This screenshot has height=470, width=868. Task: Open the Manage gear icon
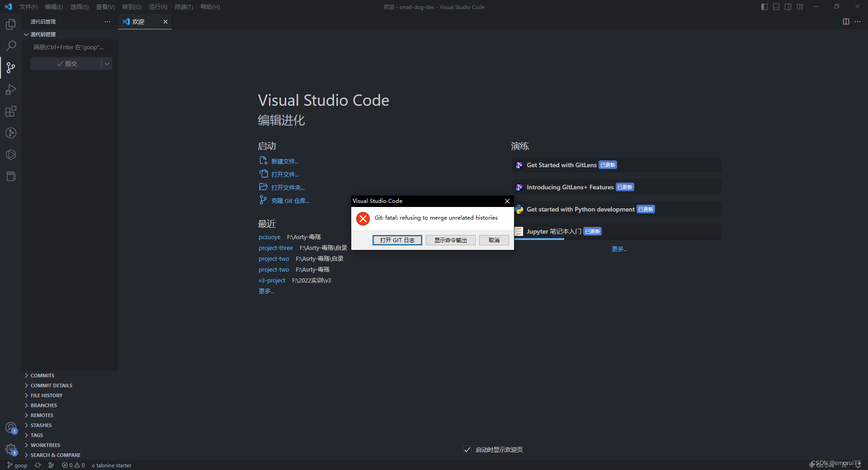pos(11,449)
